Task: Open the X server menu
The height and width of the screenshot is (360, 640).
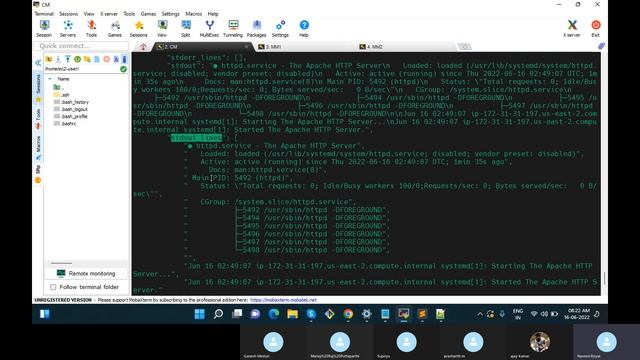Action: pyautogui.click(x=109, y=14)
